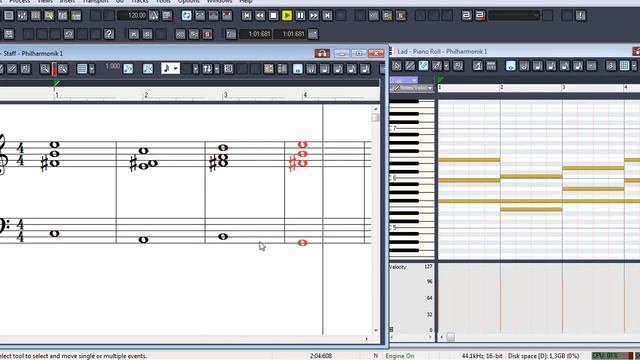The width and height of the screenshot is (640, 360).
Task: Zoom out in Staff view toolbar
Action: click(x=44, y=69)
